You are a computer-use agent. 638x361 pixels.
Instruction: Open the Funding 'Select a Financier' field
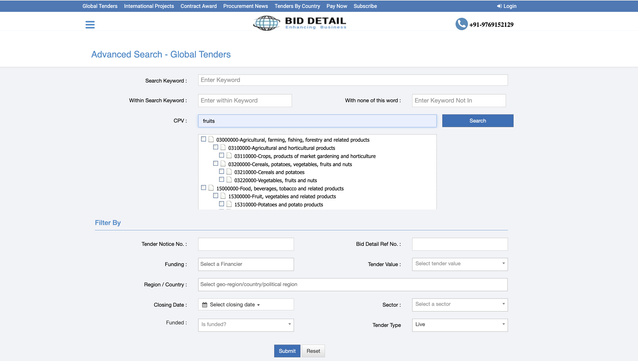[x=246, y=264]
